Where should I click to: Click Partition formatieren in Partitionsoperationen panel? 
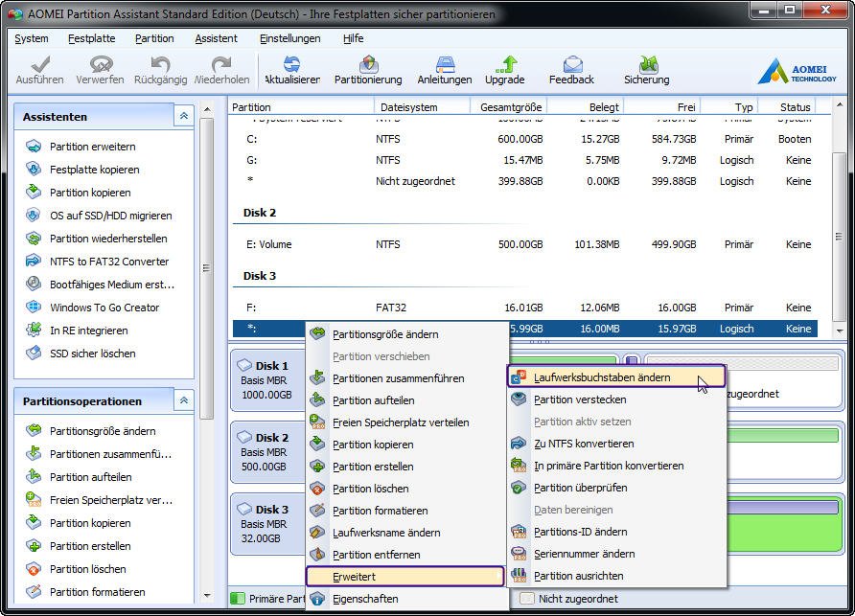97,592
